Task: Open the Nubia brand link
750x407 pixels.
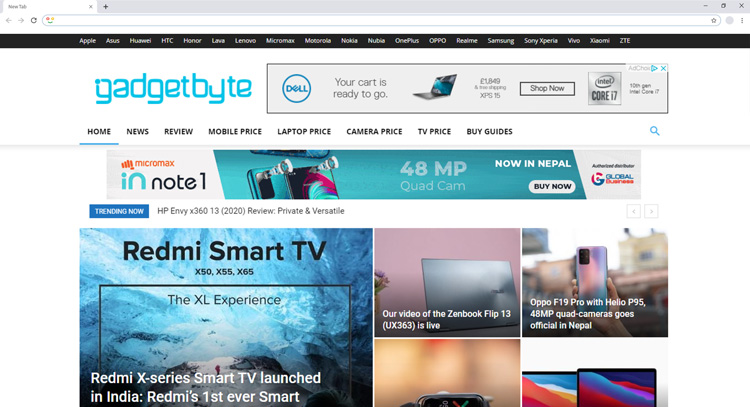Action: tap(376, 41)
